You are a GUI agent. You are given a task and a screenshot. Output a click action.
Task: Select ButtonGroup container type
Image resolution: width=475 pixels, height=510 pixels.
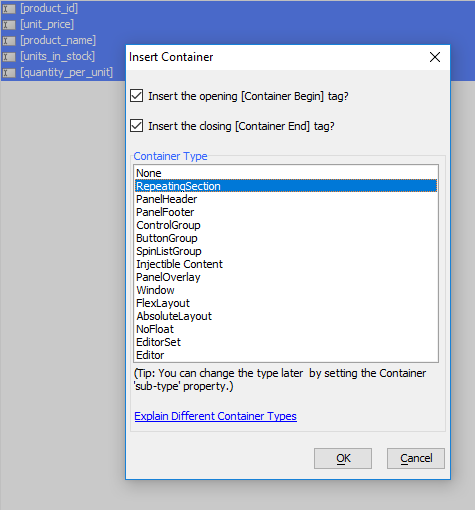[286, 238]
